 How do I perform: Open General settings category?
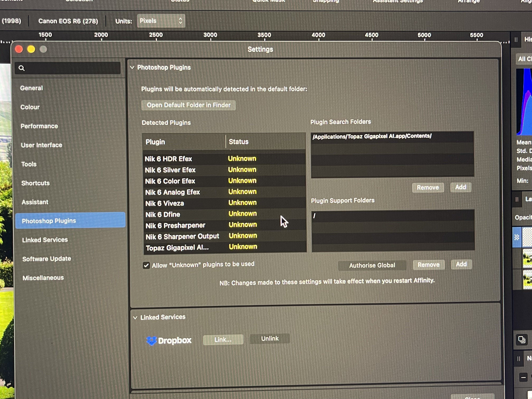click(x=32, y=88)
